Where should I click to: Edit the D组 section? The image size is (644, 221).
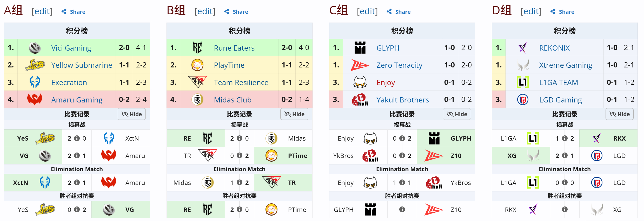click(x=531, y=11)
